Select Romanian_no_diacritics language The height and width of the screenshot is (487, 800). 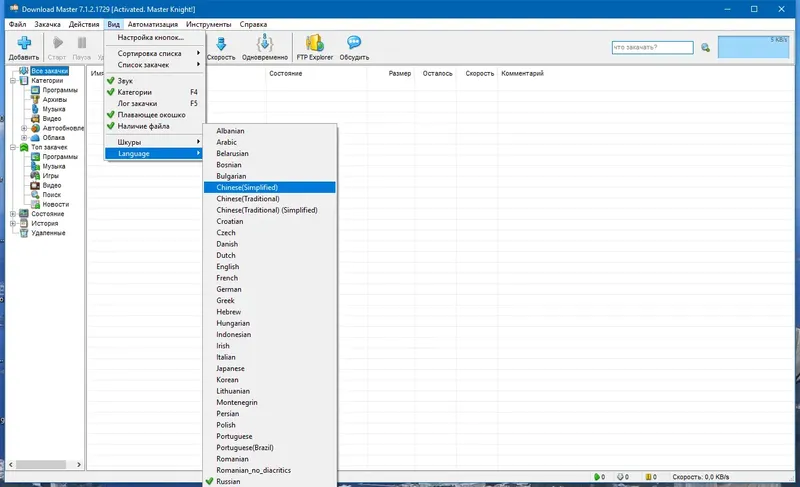[x=270, y=470]
